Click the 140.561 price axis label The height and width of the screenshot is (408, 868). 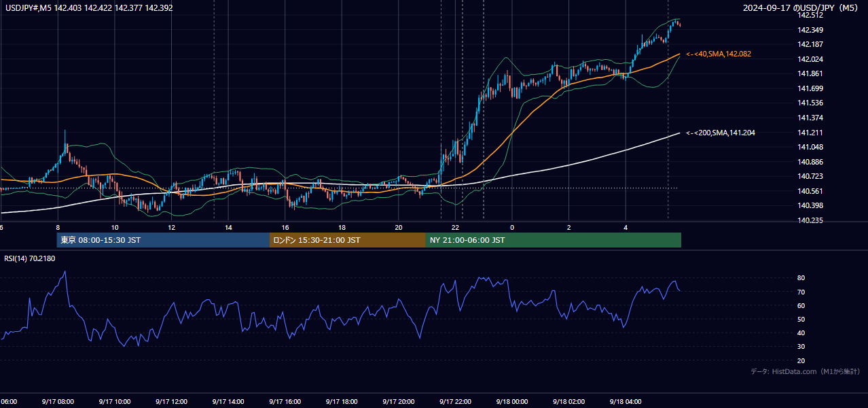tap(810, 191)
